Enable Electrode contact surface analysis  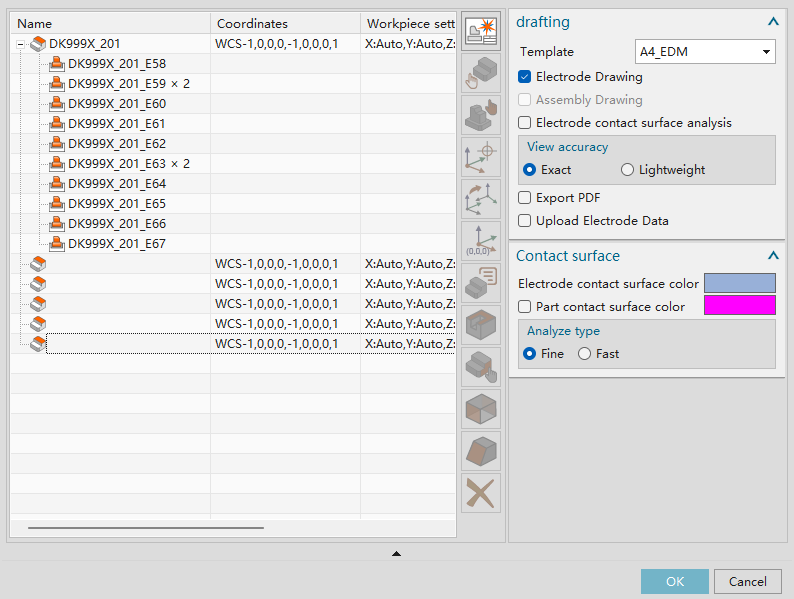pyautogui.click(x=525, y=123)
